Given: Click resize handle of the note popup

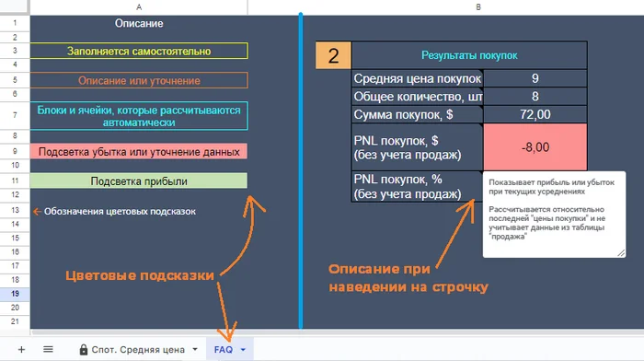Looking at the screenshot, I should pos(621,253).
